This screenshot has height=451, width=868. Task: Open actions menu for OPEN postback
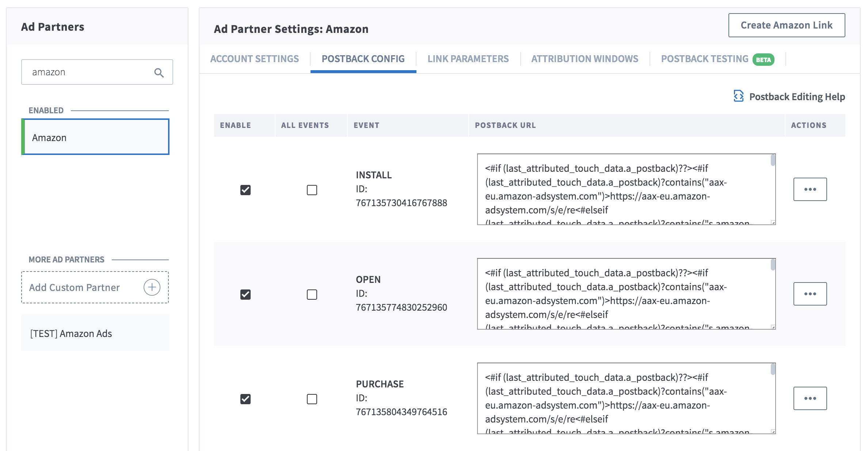(x=810, y=294)
